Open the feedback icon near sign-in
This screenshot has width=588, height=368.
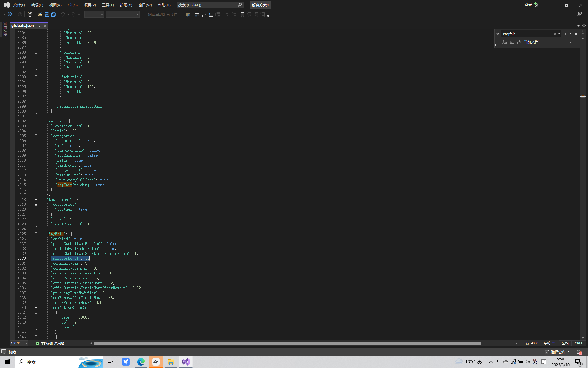click(x=537, y=5)
